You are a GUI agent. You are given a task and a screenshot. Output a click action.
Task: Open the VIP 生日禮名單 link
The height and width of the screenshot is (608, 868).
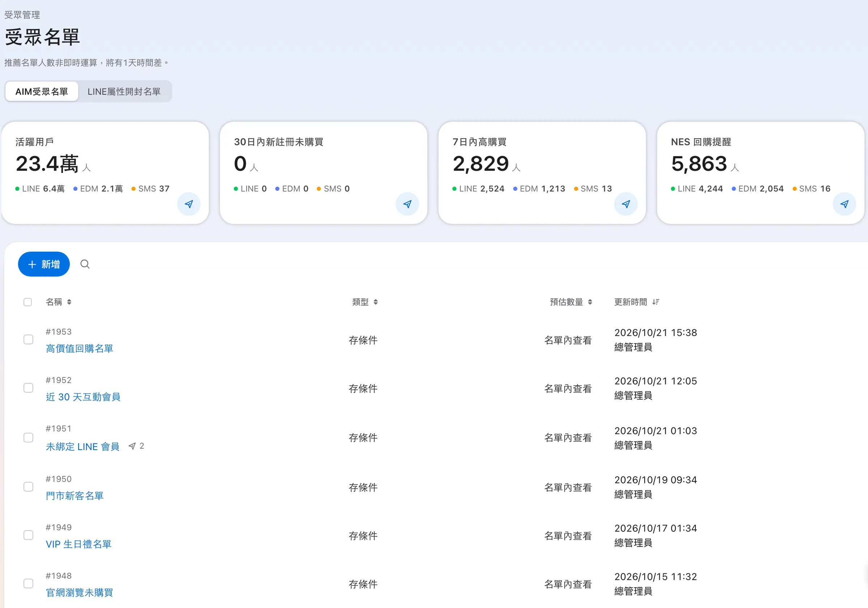coord(78,544)
